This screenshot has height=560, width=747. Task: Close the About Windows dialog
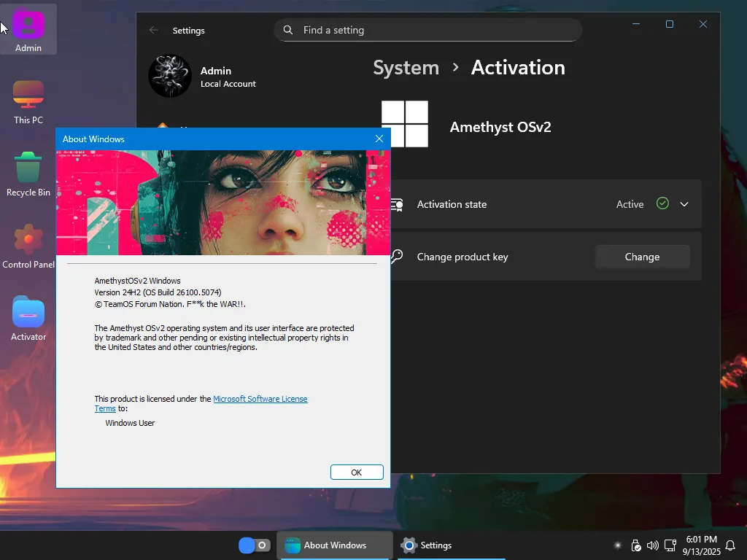pos(379,139)
